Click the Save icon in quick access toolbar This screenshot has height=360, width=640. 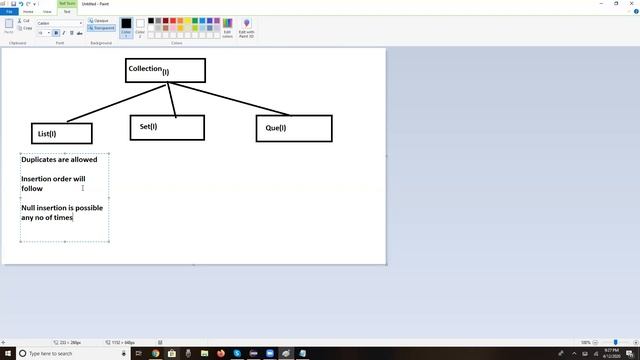[x=13, y=4]
